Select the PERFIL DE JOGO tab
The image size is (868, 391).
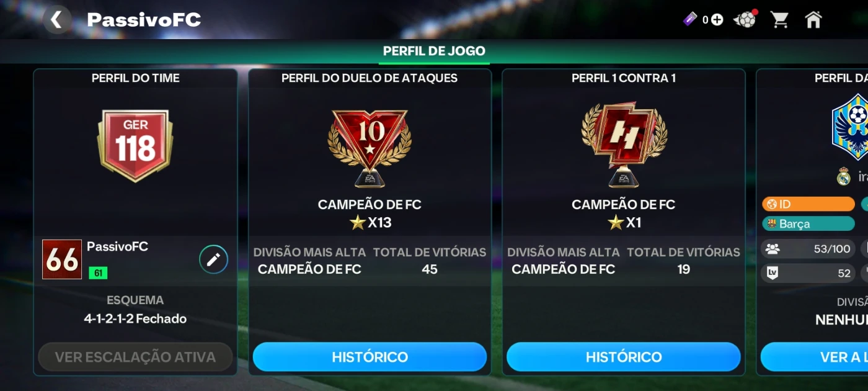(434, 51)
